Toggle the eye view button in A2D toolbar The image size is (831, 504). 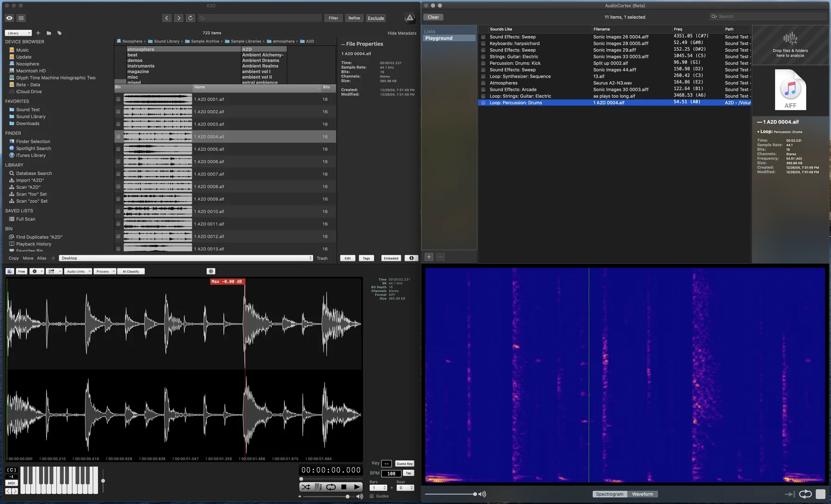[x=9, y=18]
